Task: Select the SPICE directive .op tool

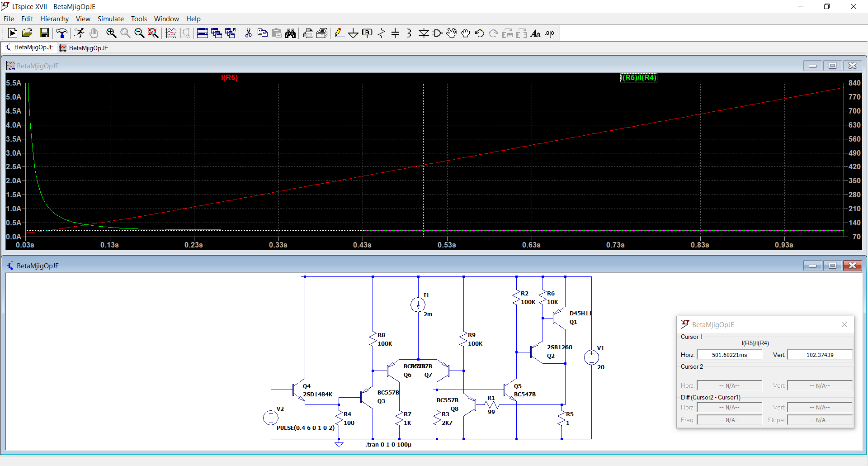Action: click(x=550, y=33)
